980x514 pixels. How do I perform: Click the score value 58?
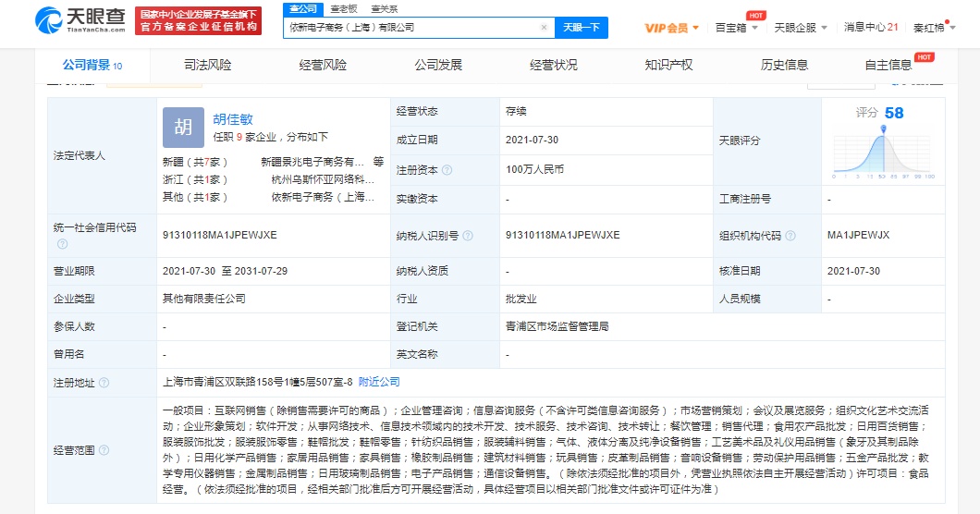coord(894,113)
